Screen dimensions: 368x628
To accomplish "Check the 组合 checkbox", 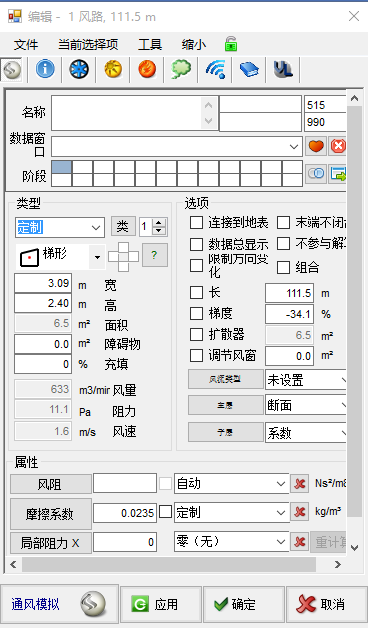I will pos(284,267).
